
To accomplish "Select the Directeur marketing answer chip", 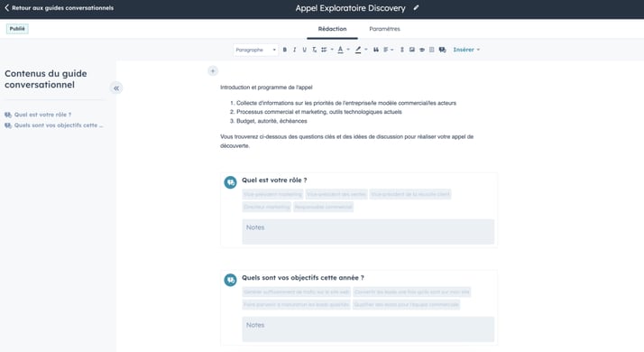I will pyautogui.click(x=267, y=207).
